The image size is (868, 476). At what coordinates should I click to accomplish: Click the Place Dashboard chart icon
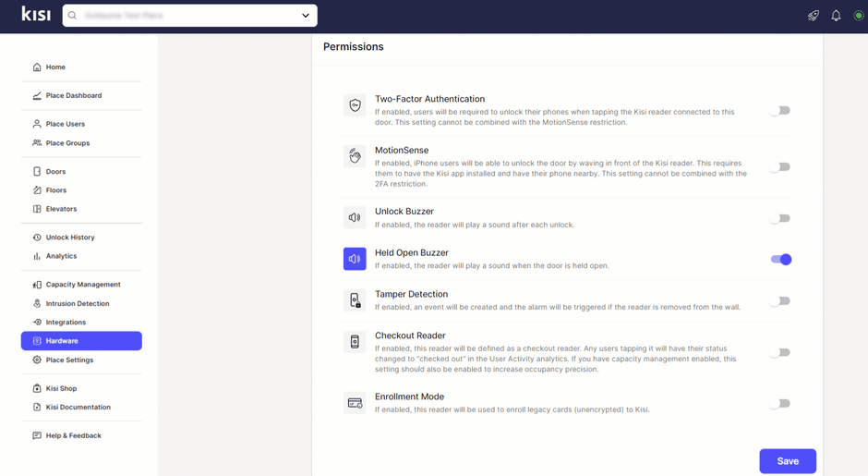pyautogui.click(x=37, y=95)
